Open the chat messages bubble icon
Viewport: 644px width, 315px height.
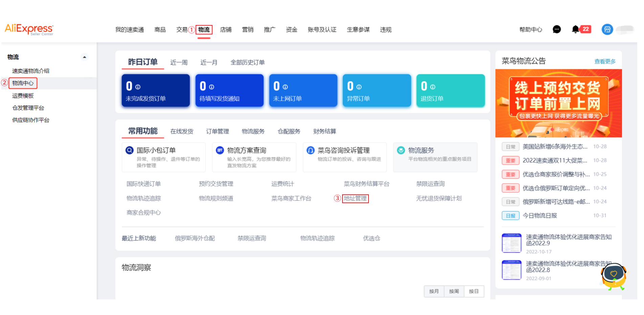(557, 29)
